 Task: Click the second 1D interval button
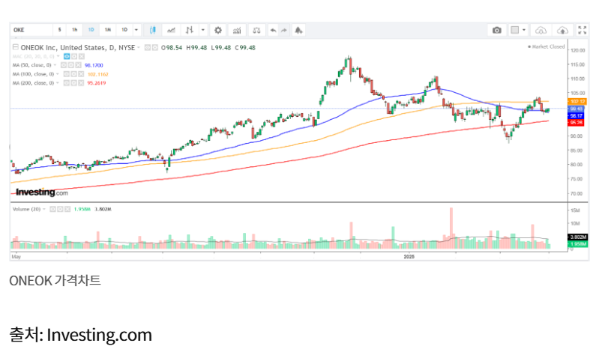[124, 30]
